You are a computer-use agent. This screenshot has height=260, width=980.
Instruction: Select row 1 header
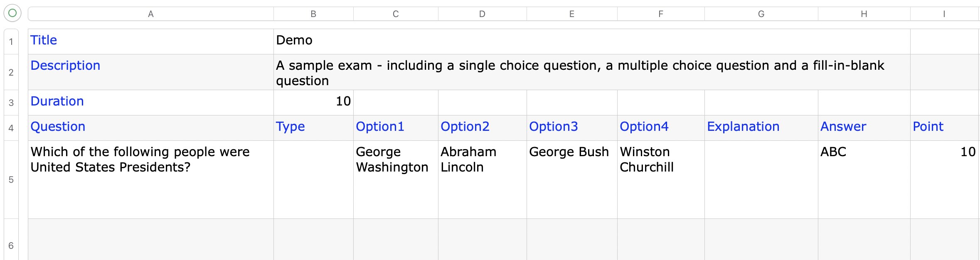[11, 42]
